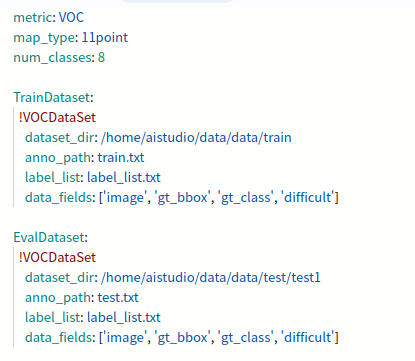Select the VOC metric value
Image resolution: width=415 pixels, height=361 pixels.
71,17
